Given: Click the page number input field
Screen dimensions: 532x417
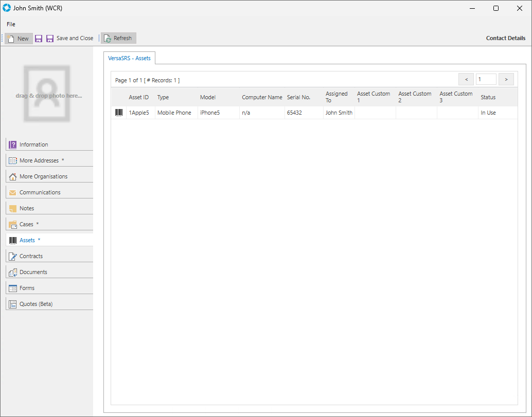Looking at the screenshot, I should tap(486, 79).
